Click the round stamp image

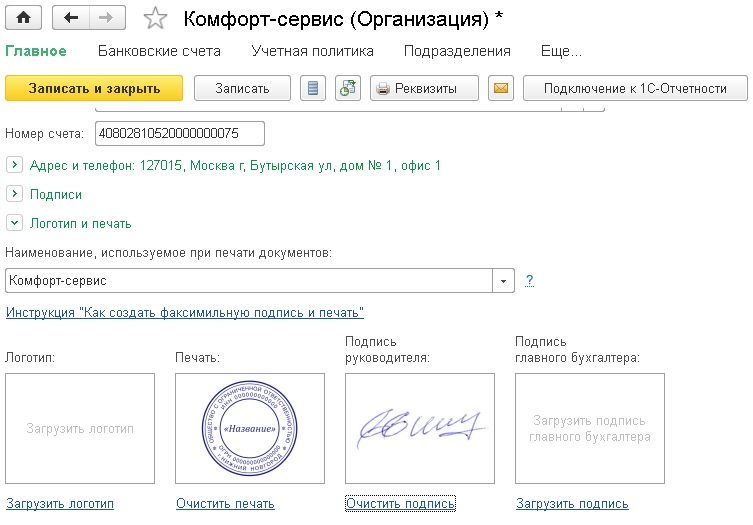(x=250, y=428)
